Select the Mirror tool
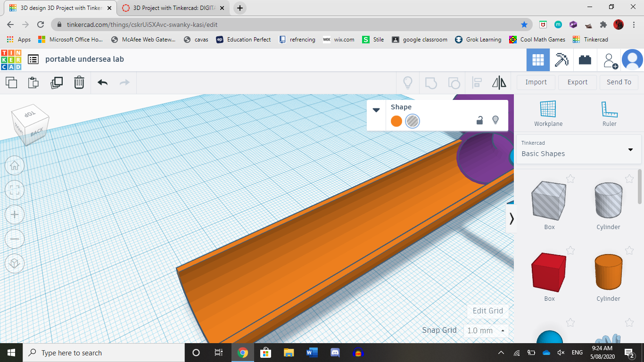 tap(499, 83)
